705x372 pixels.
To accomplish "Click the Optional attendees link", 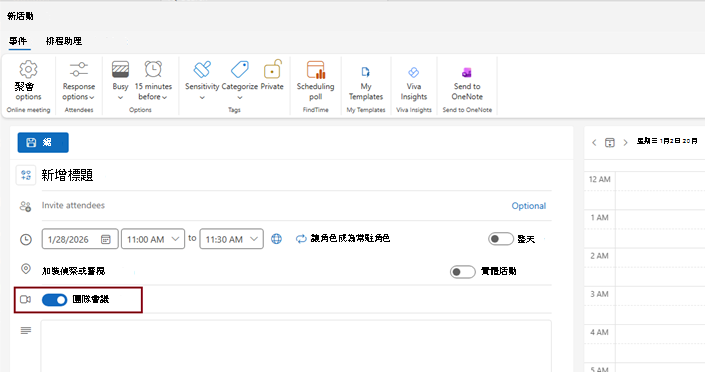I will click(x=529, y=206).
